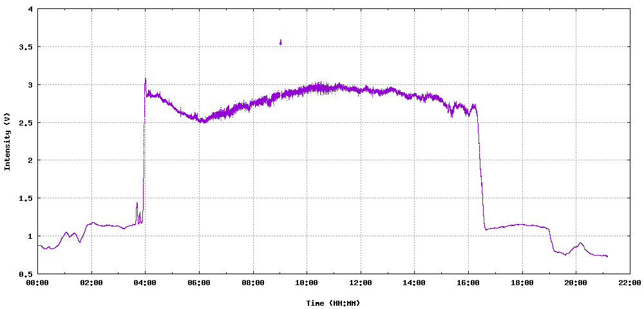The height and width of the screenshot is (309, 644).
Task: Click the small pre-rise spike before 04:00
Action: click(x=137, y=203)
